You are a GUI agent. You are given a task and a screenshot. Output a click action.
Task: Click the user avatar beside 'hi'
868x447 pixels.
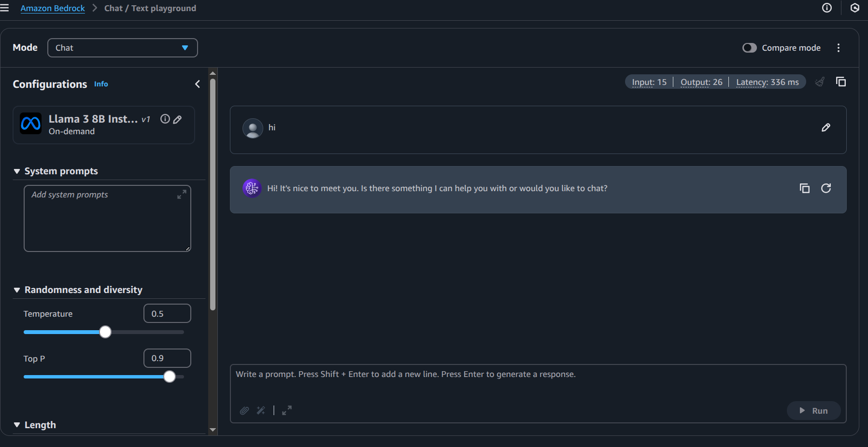pos(253,128)
